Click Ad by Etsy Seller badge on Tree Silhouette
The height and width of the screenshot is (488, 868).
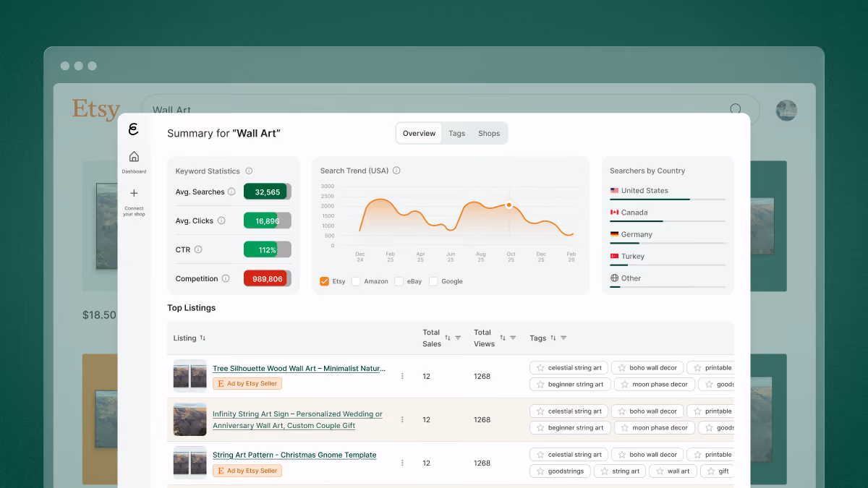(247, 384)
